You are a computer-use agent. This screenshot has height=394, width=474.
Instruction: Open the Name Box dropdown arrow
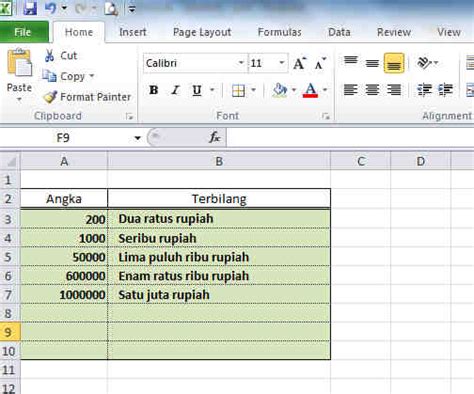137,138
